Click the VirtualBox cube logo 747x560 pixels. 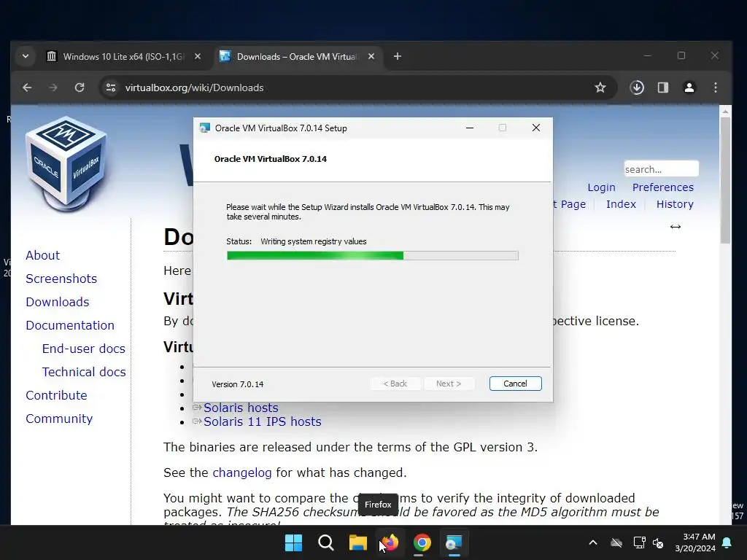pyautogui.click(x=66, y=163)
